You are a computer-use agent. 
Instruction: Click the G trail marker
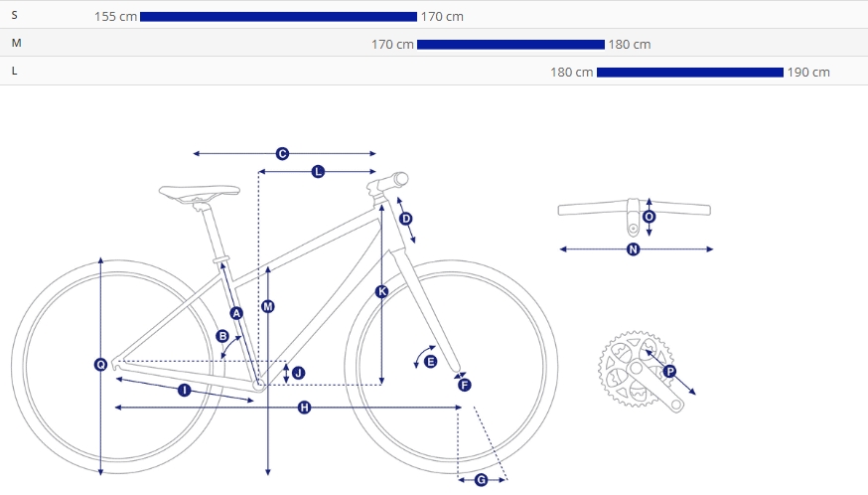(x=481, y=480)
